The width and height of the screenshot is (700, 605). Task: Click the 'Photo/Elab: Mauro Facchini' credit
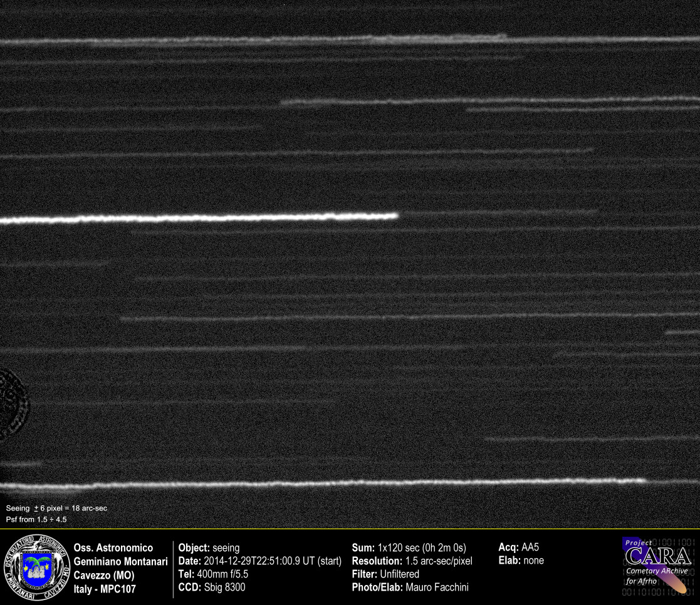click(x=410, y=587)
